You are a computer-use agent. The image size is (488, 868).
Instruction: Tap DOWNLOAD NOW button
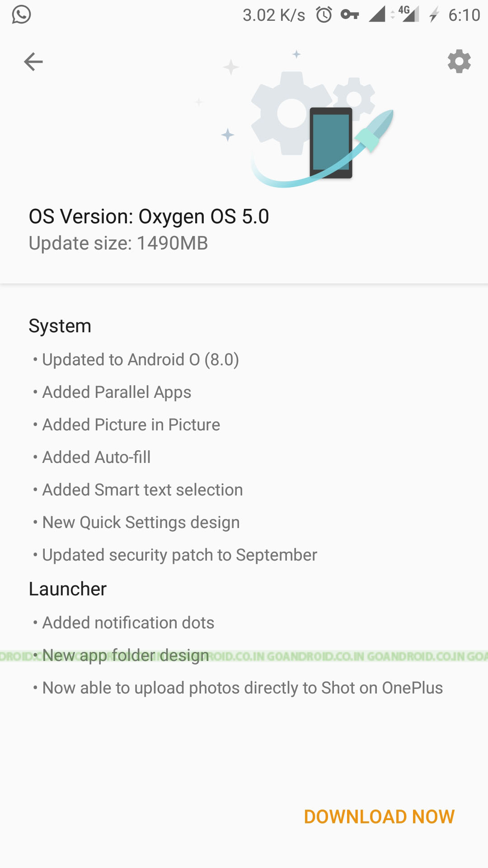click(x=379, y=816)
